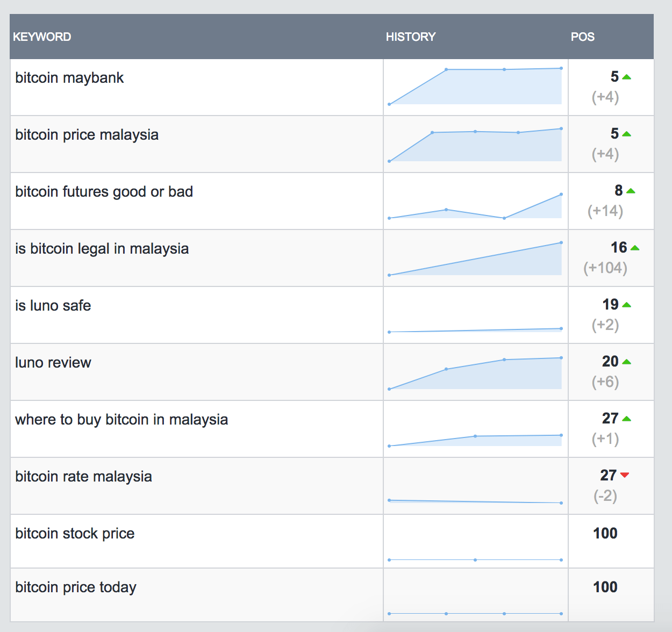Click green up arrow for bitcoin price malaysia

coord(626,134)
